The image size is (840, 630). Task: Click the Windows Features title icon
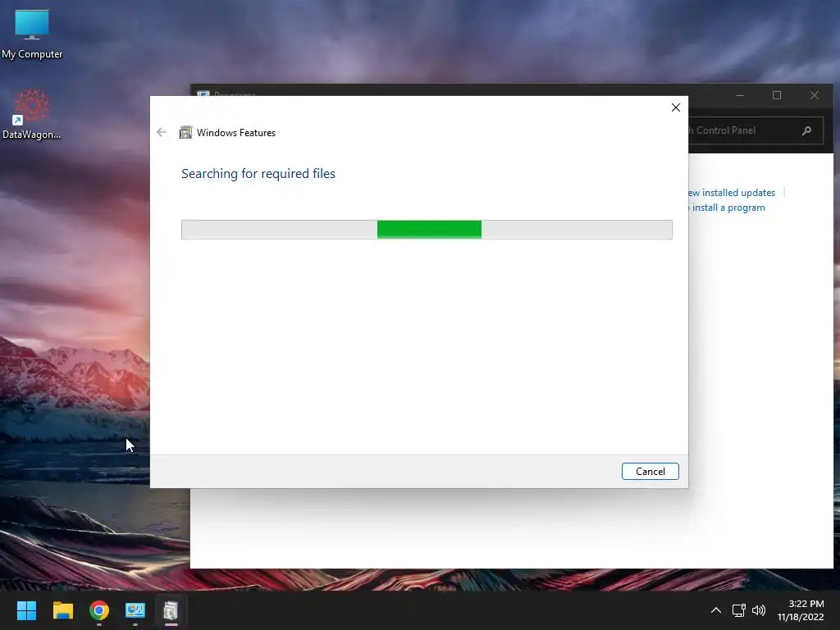coord(185,132)
